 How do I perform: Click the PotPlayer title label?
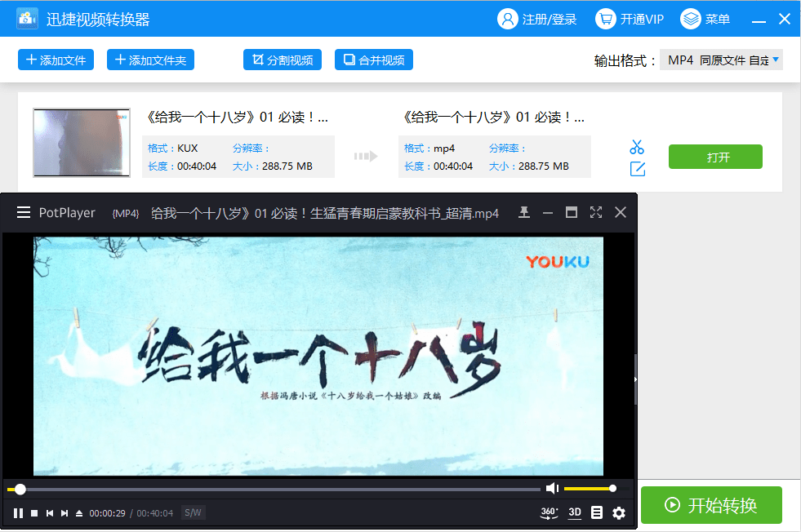(67, 213)
